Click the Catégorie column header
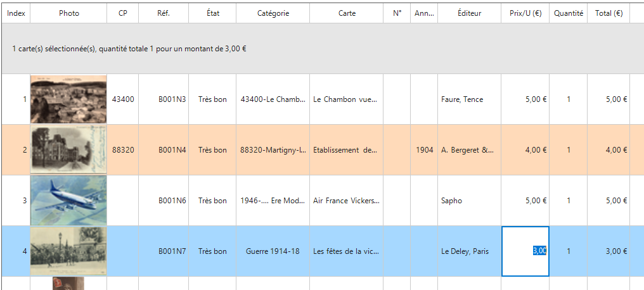The width and height of the screenshot is (644, 290). pos(273,13)
